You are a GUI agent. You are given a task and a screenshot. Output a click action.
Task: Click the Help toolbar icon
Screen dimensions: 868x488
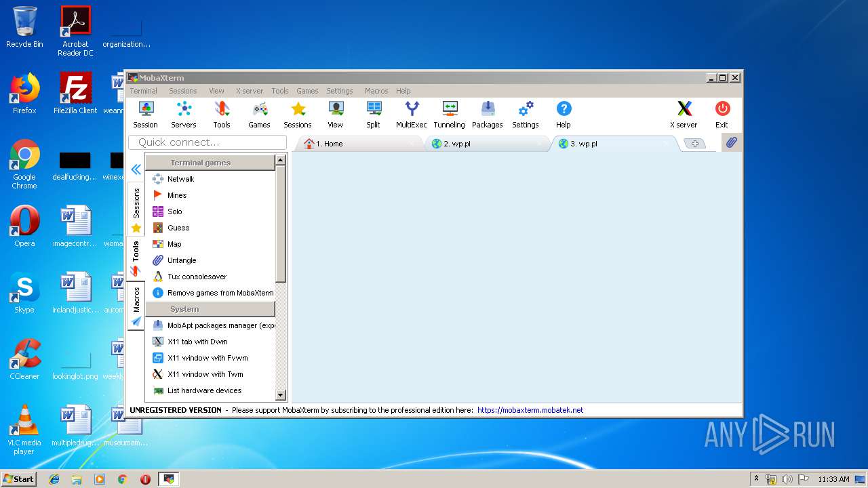(x=564, y=115)
